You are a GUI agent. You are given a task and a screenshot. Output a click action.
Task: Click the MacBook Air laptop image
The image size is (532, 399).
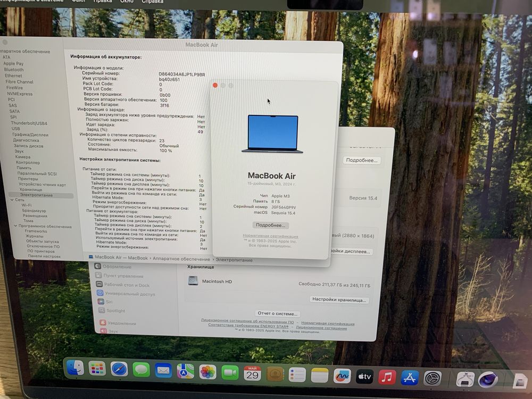click(272, 134)
